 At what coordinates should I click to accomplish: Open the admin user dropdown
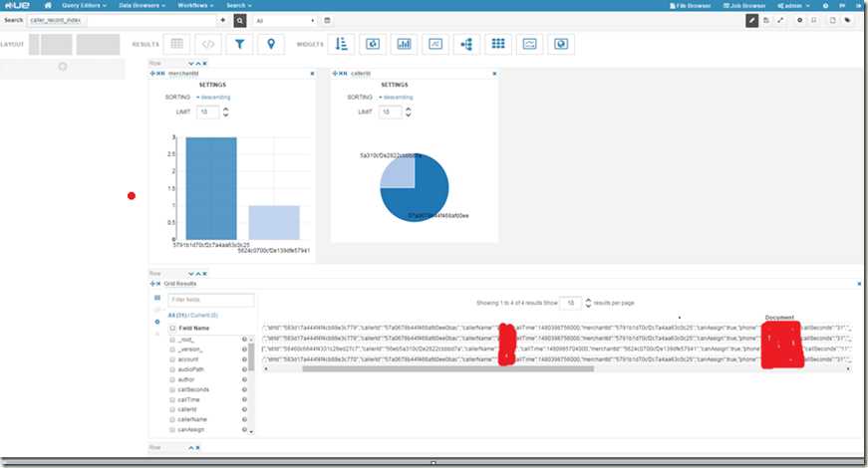pyautogui.click(x=793, y=6)
